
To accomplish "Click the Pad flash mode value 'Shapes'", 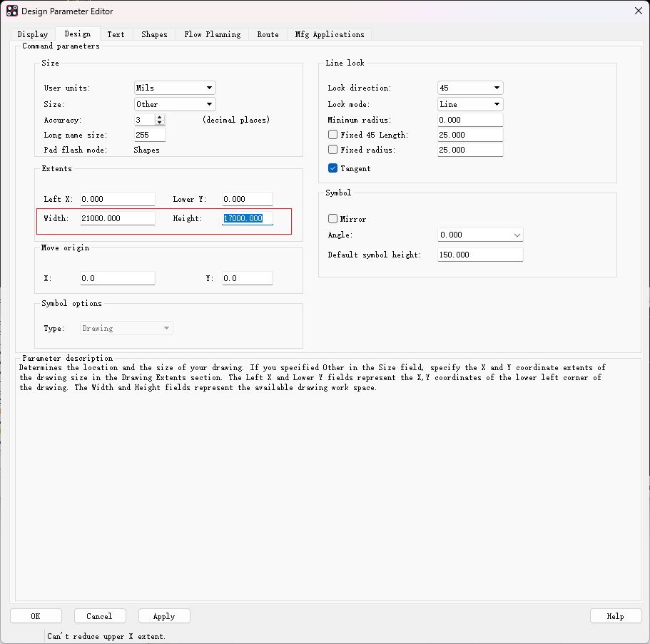I will [x=146, y=150].
